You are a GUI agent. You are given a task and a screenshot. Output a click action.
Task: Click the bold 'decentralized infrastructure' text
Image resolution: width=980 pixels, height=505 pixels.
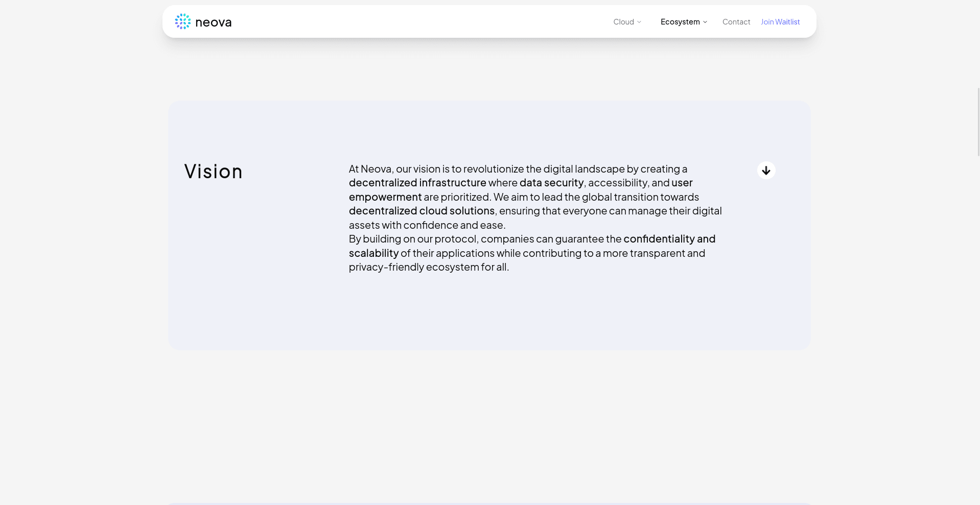pyautogui.click(x=417, y=183)
